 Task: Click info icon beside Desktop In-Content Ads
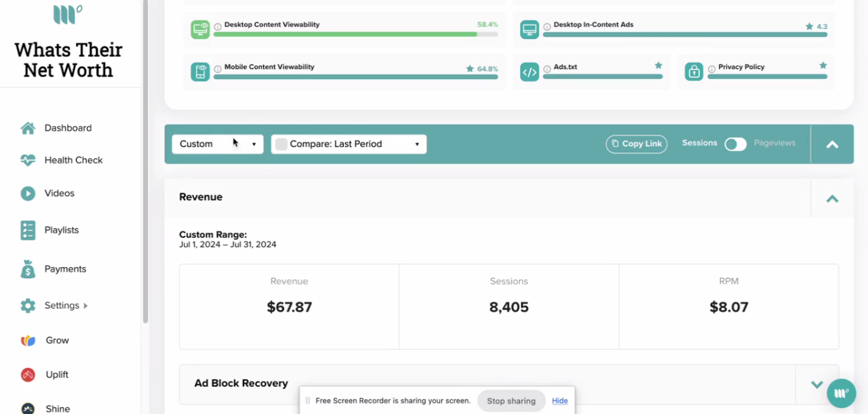tap(547, 27)
